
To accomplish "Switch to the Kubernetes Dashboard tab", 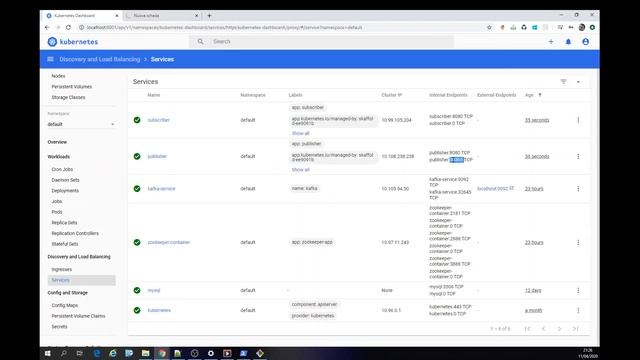I will 82,16.
